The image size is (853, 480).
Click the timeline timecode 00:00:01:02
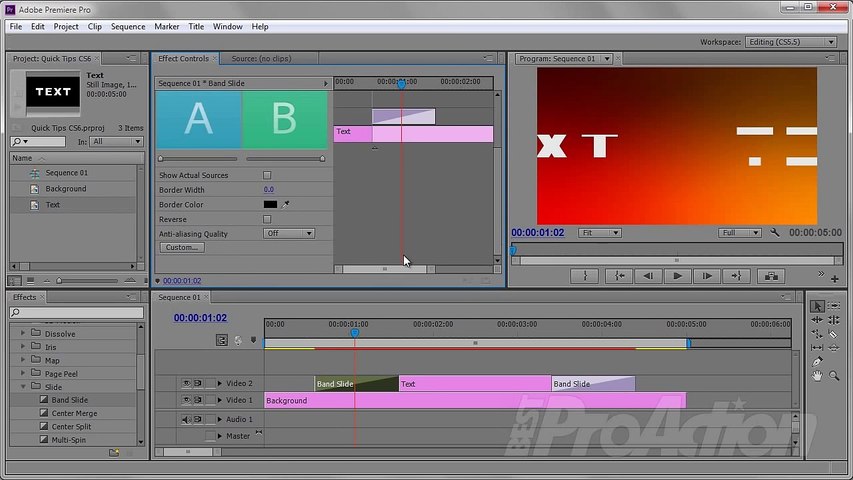(200, 318)
